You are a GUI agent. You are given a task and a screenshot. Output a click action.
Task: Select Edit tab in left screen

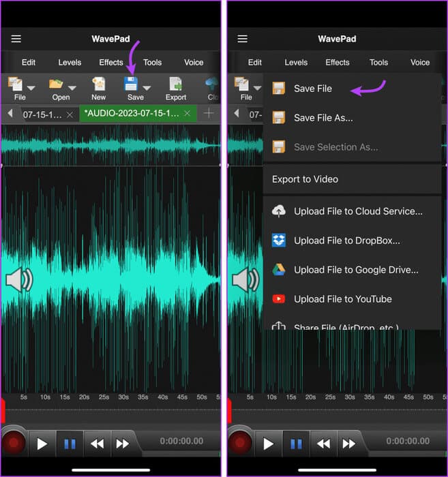pyautogui.click(x=29, y=63)
